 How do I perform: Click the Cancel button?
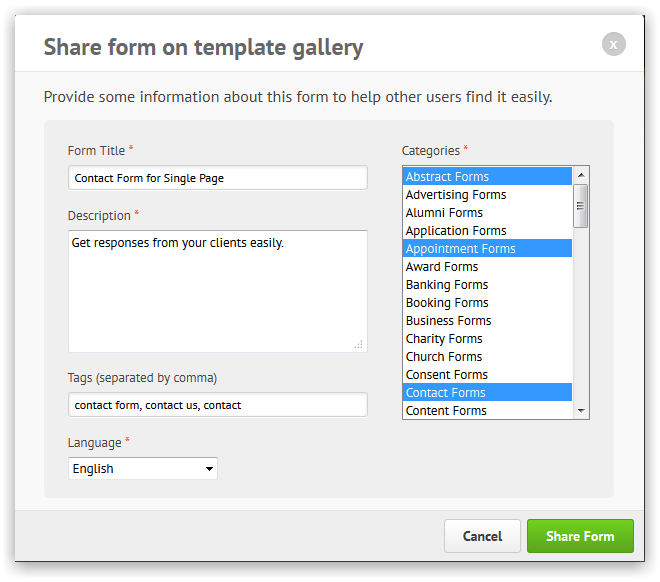click(x=482, y=536)
